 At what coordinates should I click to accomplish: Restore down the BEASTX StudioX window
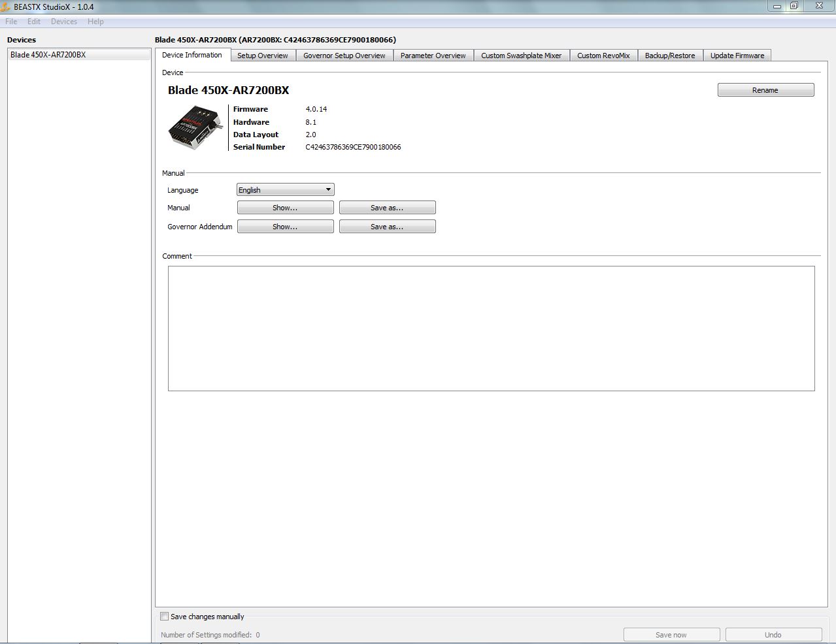(x=794, y=6)
